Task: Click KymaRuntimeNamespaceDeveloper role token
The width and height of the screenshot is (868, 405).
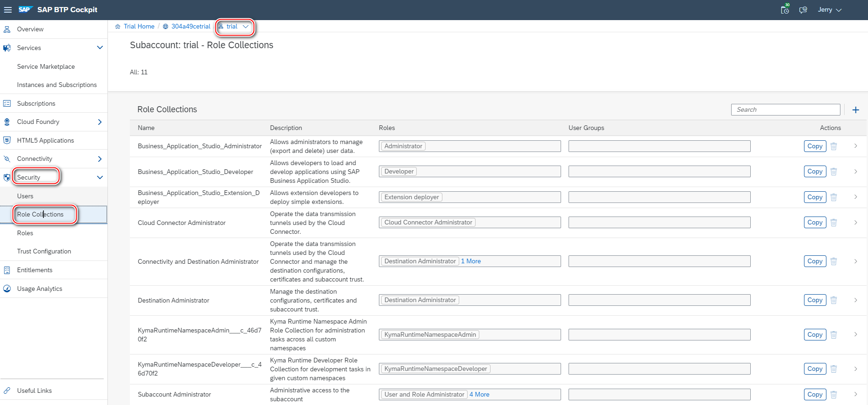Action: pyautogui.click(x=435, y=369)
